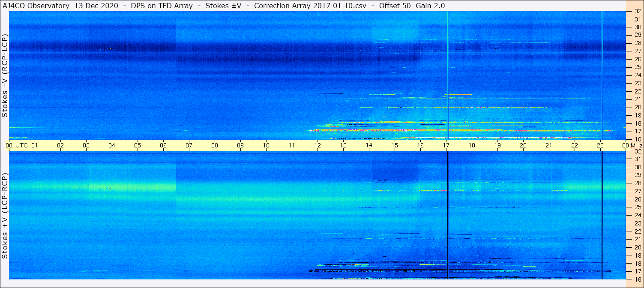
Task: Click the '20' MHz label of upper panel
Action: (638, 107)
